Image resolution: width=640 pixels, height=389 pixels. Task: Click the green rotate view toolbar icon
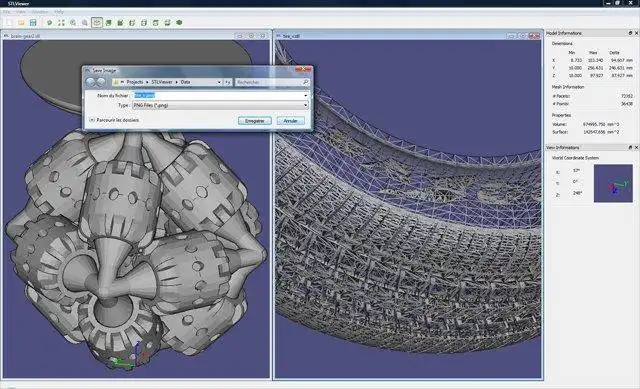pos(49,22)
